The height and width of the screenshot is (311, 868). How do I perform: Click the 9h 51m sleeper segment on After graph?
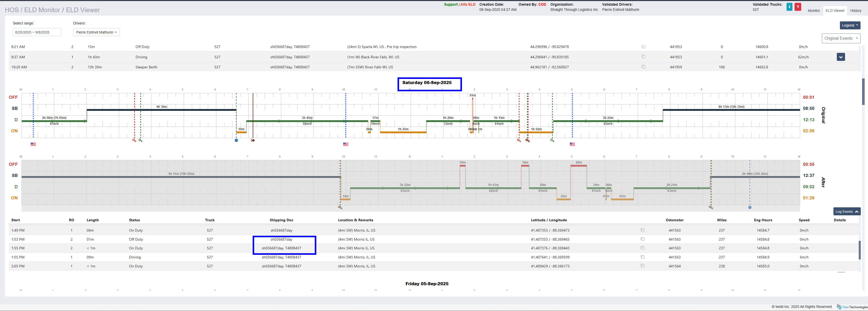pos(181,177)
